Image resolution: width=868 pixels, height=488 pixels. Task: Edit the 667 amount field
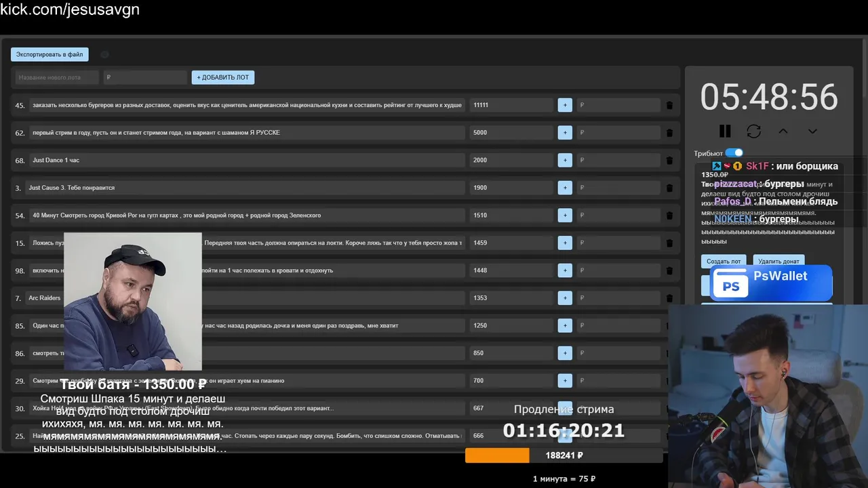coord(511,408)
